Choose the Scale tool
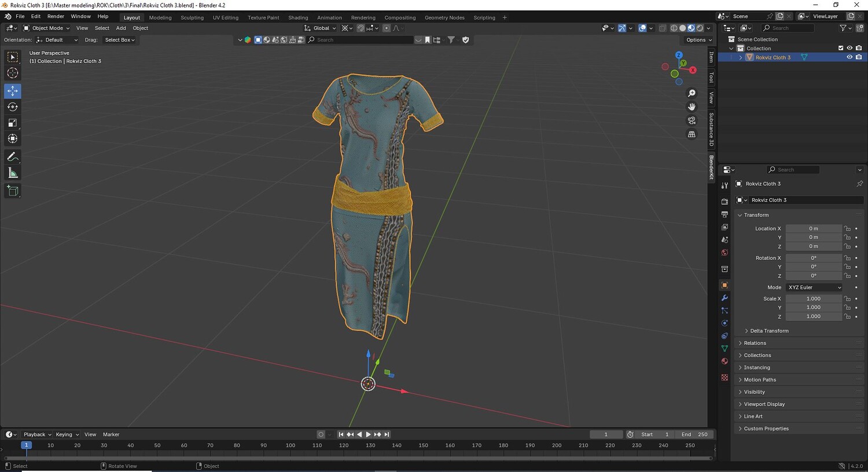The image size is (868, 472). (12, 123)
